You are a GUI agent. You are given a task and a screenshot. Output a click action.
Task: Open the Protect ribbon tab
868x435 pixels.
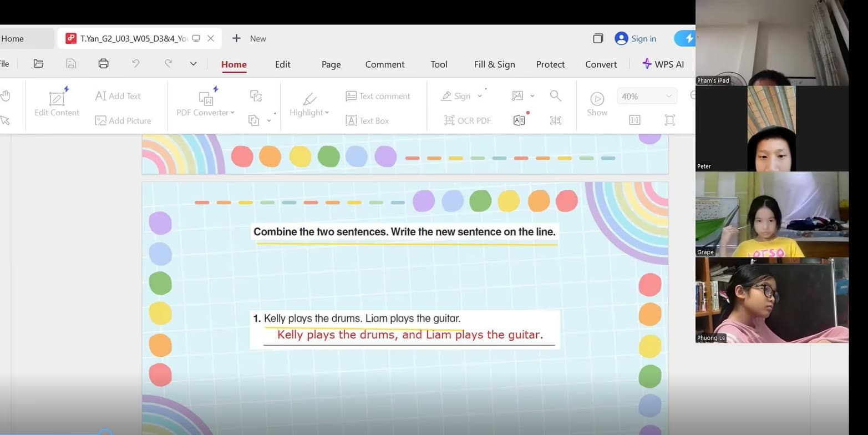(x=550, y=64)
